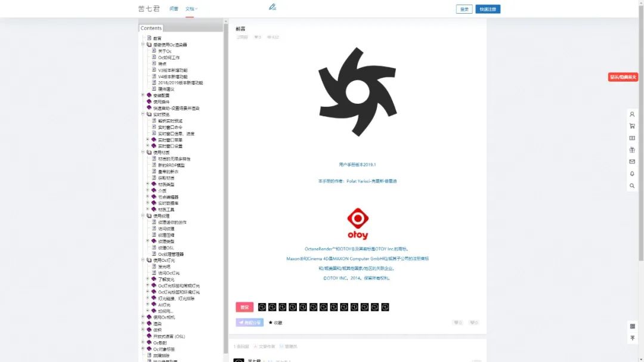Collapse the 使用纹理 tree node
The height and width of the screenshot is (362, 644).
click(143, 215)
